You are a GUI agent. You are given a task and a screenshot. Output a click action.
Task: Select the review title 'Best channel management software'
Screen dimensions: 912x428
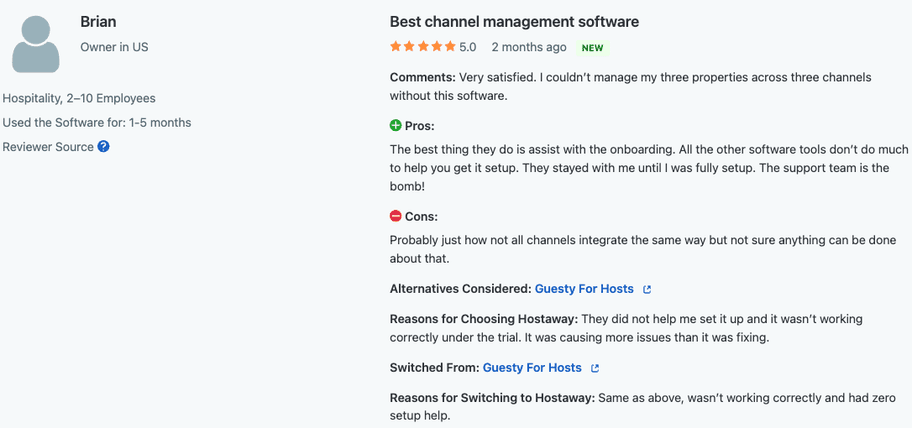(x=514, y=22)
